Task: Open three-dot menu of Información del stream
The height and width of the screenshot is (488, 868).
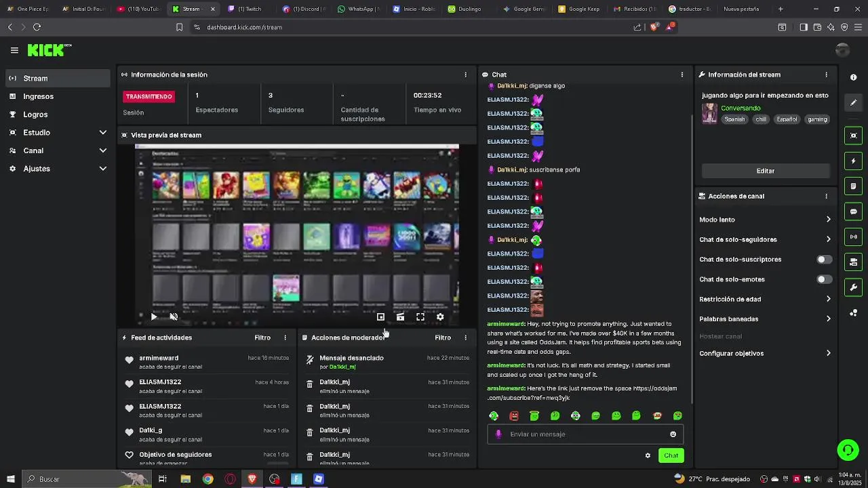Action: (x=826, y=75)
